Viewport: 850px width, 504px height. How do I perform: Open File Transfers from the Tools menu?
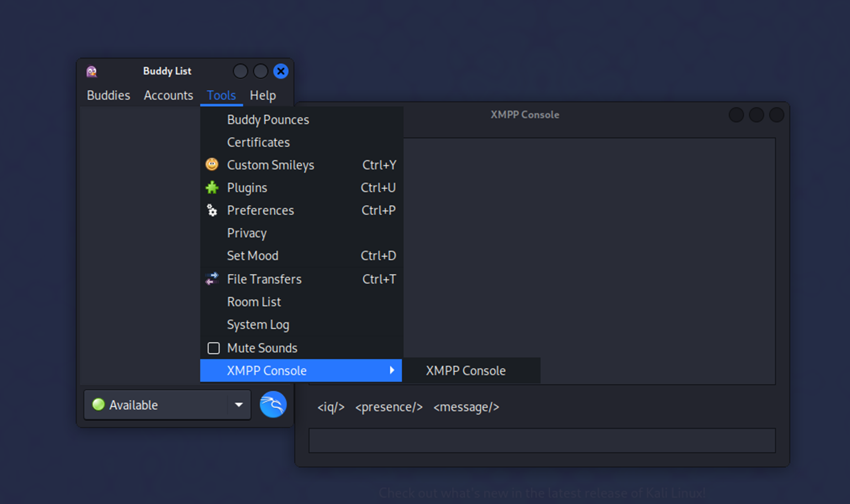pos(301,279)
